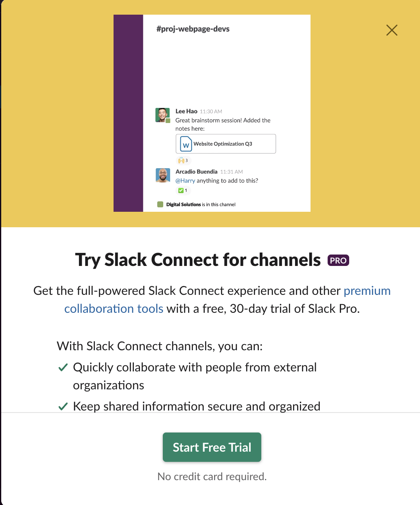Click Arcadio Buendia's avatar photo
The width and height of the screenshot is (420, 505).
click(x=163, y=175)
